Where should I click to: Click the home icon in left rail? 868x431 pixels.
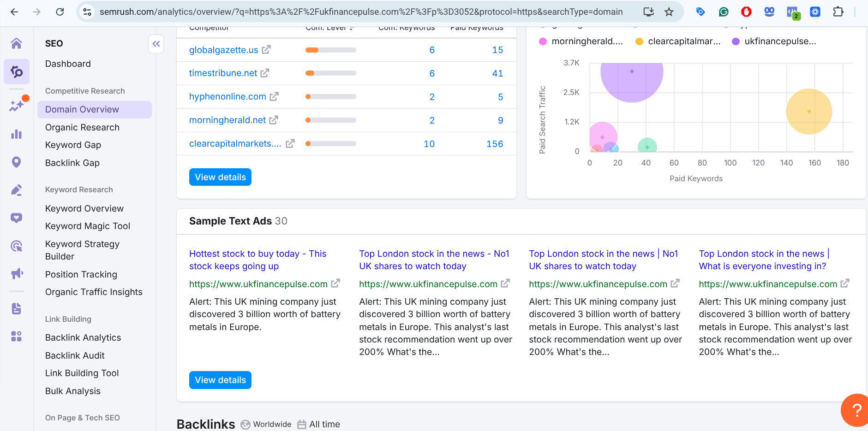pyautogui.click(x=17, y=43)
